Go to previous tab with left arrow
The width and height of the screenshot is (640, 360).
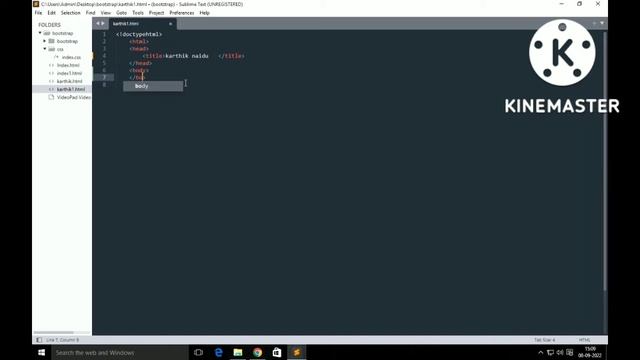98,24
